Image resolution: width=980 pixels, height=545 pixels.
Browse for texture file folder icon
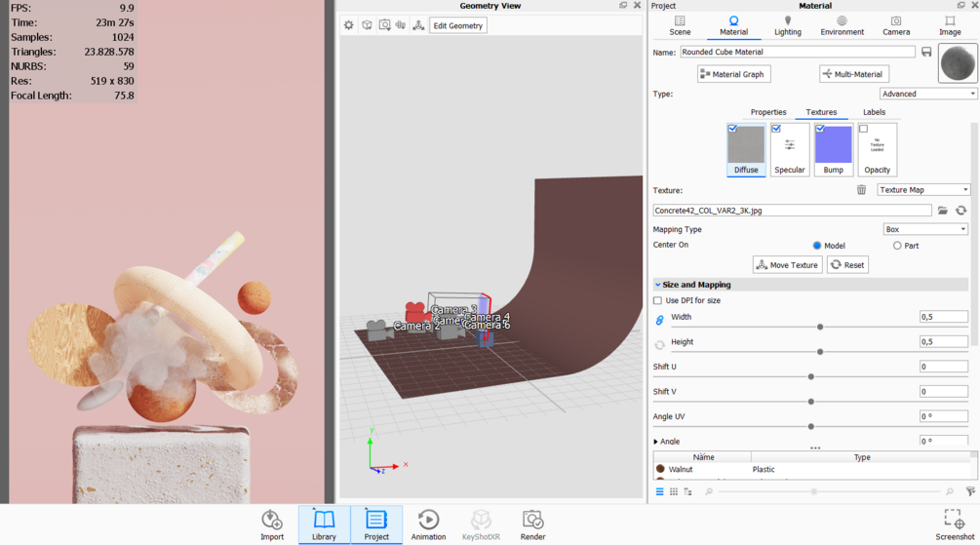(x=943, y=211)
